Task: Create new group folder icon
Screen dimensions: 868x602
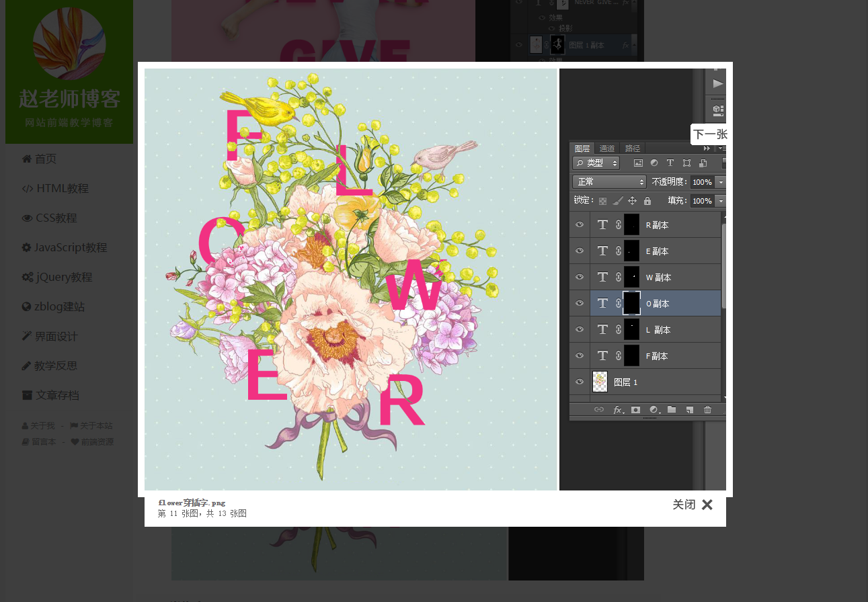Action: click(672, 410)
